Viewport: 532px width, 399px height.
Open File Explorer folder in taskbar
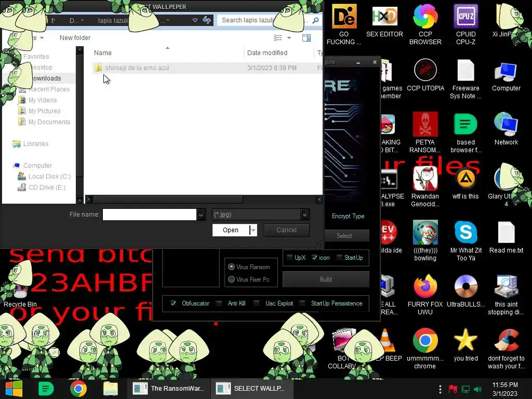[110, 389]
